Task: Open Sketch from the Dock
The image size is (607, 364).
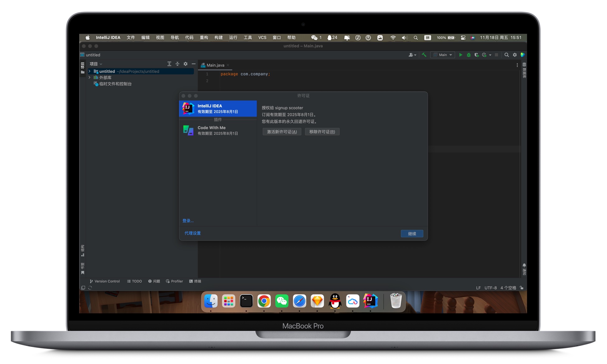Action: (317, 301)
